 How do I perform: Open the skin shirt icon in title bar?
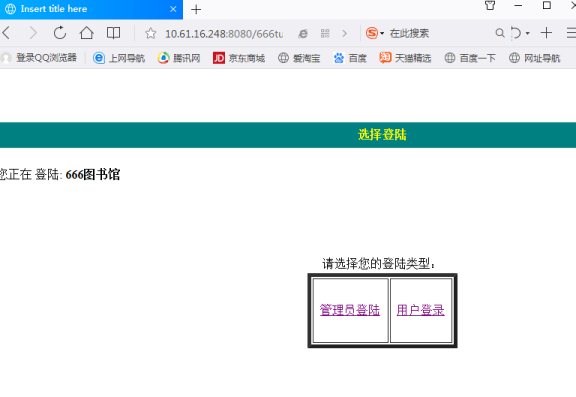[490, 6]
